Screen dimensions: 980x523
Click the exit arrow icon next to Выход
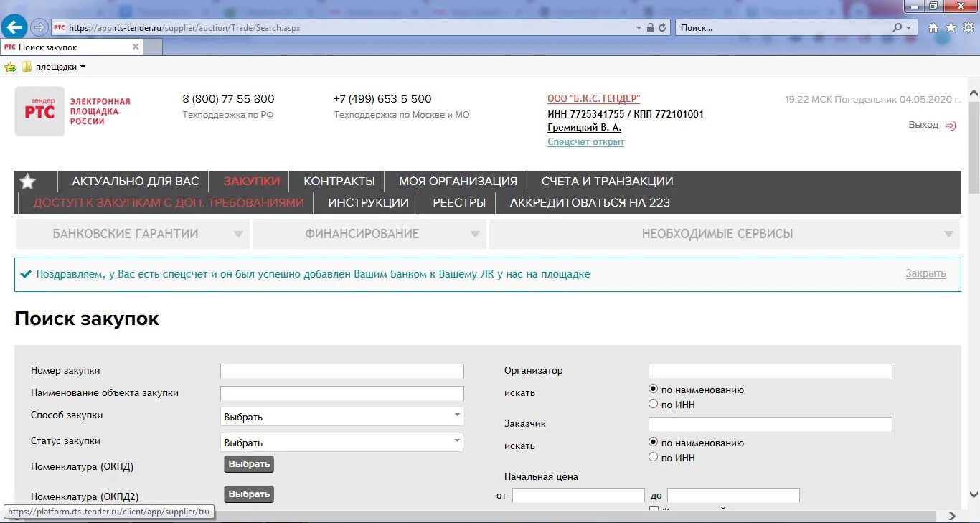(x=951, y=125)
